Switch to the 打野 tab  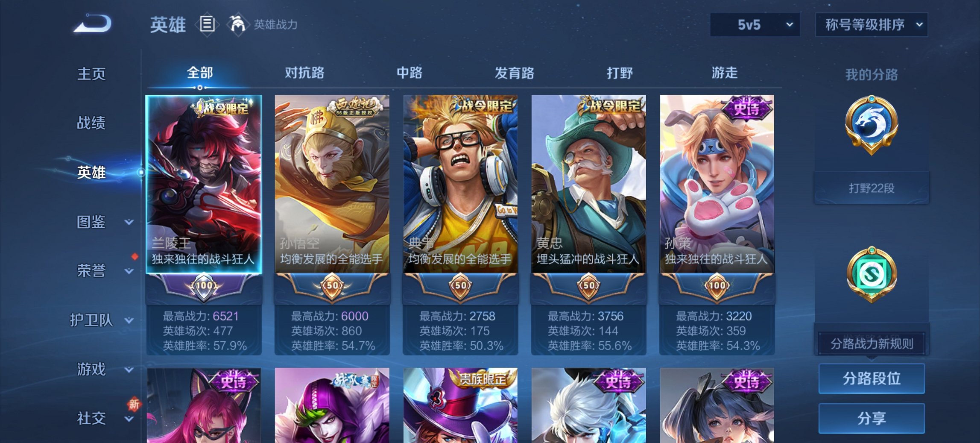(x=620, y=73)
